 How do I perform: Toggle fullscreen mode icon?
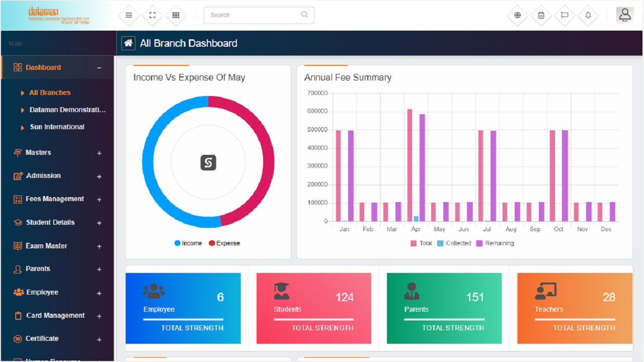[152, 15]
